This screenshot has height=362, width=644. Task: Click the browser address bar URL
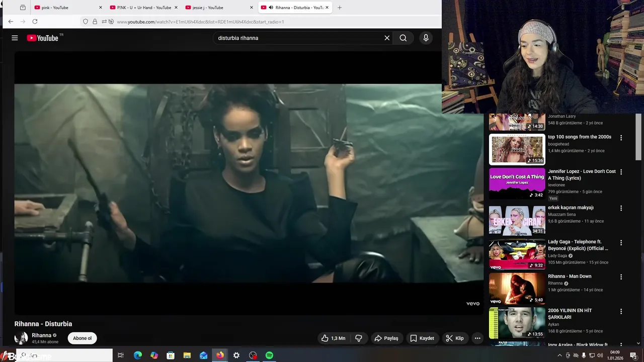coord(200,22)
